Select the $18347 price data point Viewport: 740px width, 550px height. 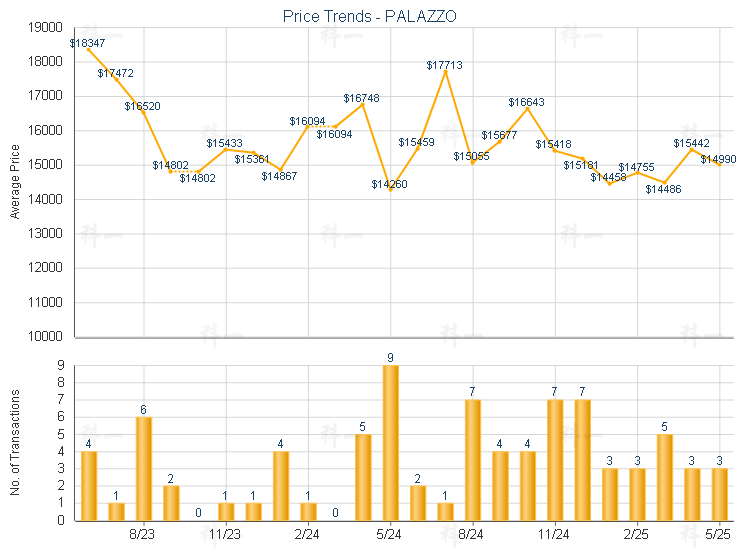click(88, 44)
